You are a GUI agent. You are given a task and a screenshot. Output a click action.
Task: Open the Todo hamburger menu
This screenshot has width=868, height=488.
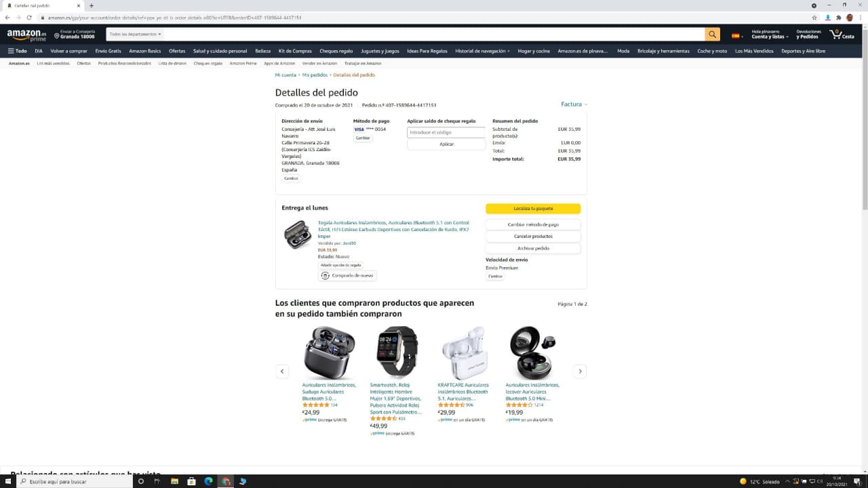[18, 51]
